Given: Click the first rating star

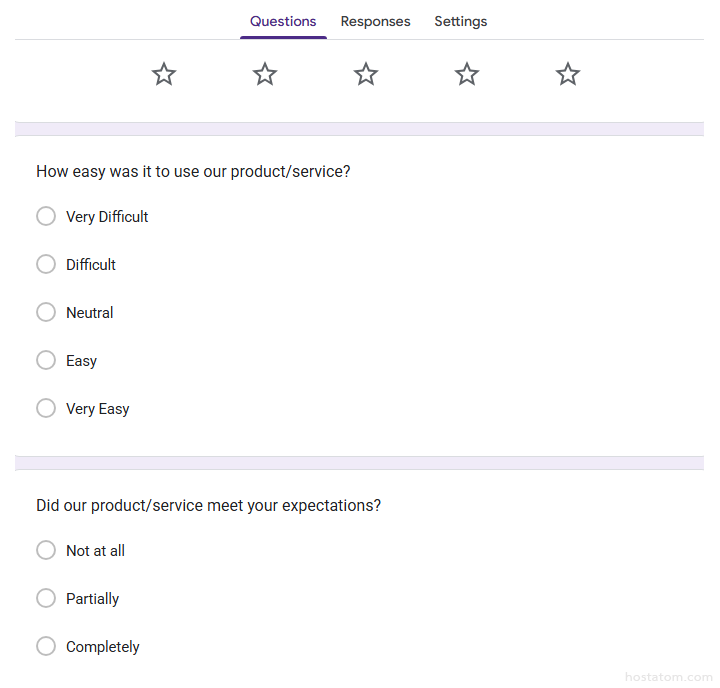Looking at the screenshot, I should pos(164,74).
